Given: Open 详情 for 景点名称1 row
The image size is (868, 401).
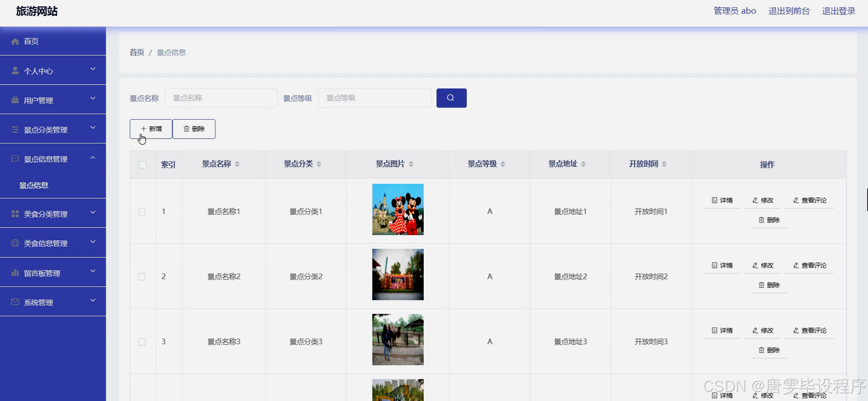Looking at the screenshot, I should point(722,200).
